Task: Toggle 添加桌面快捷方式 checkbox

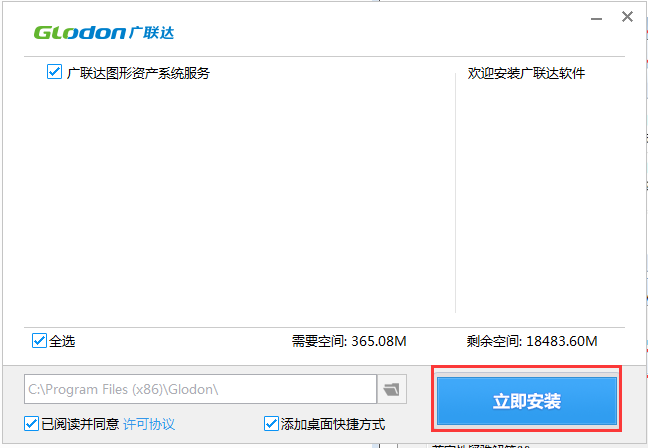Action: coord(271,424)
